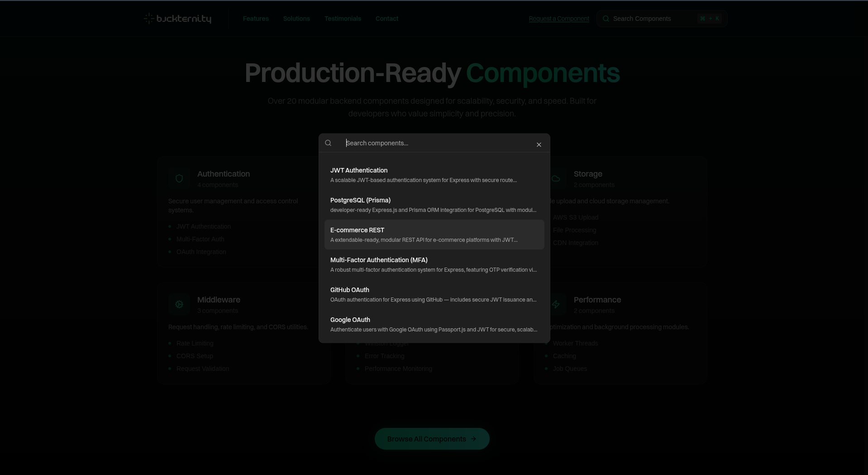Click the Performance lightning bolt icon

pos(556,304)
